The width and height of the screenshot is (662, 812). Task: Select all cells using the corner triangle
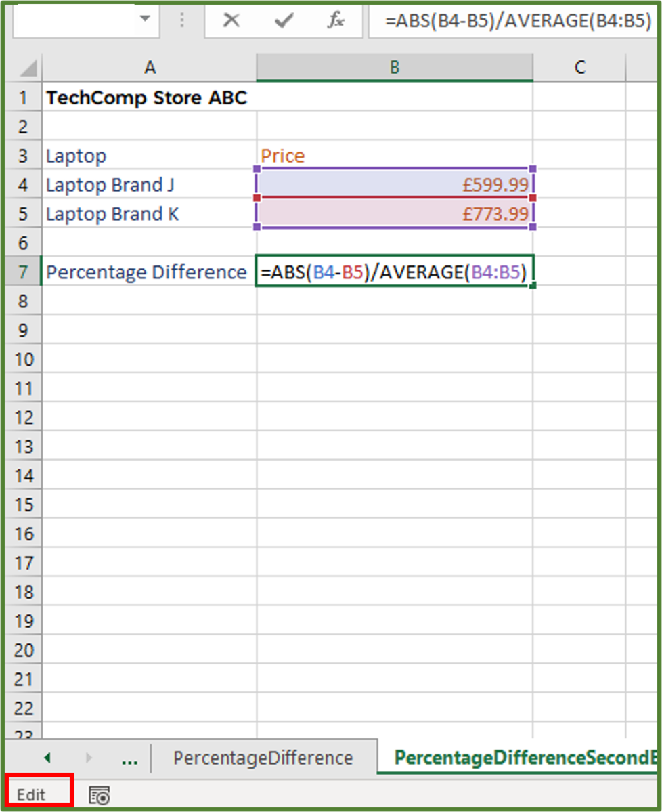(28, 68)
